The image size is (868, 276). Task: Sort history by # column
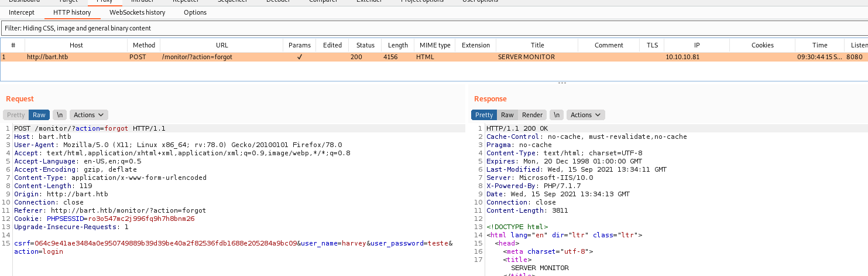tap(13, 45)
